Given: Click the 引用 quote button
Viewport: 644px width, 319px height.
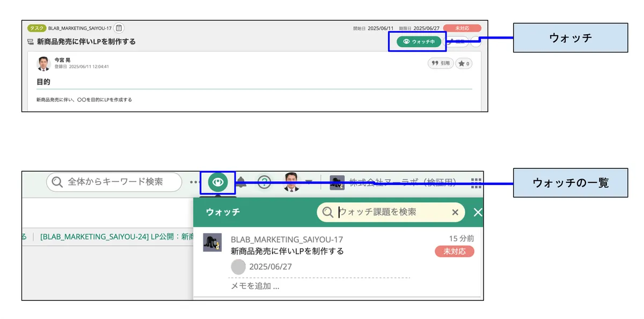Looking at the screenshot, I should coord(441,63).
